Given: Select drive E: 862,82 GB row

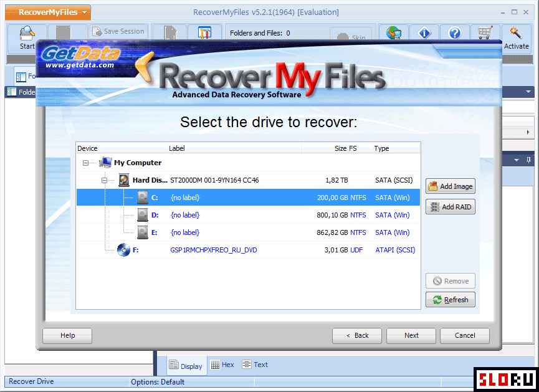Looking at the screenshot, I should (248, 232).
